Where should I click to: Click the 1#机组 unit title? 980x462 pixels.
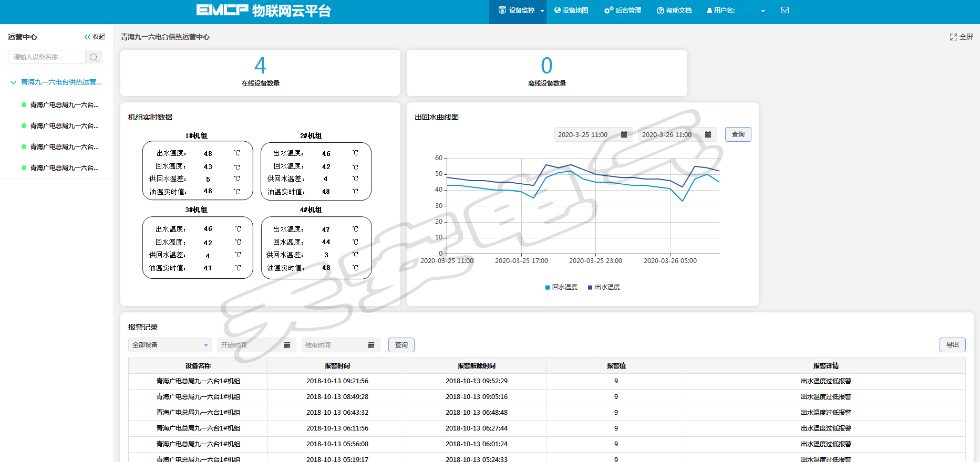[196, 136]
